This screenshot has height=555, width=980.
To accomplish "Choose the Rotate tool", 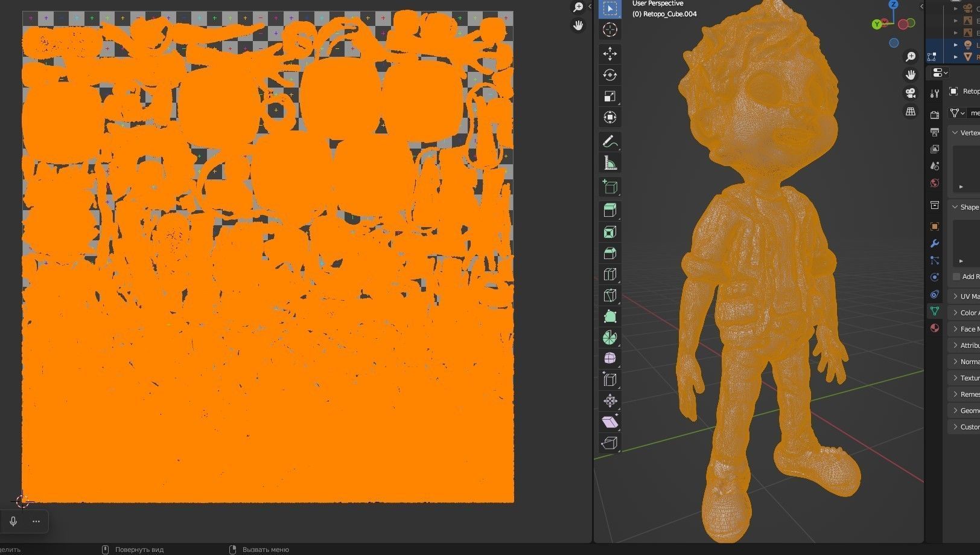I will click(x=610, y=75).
